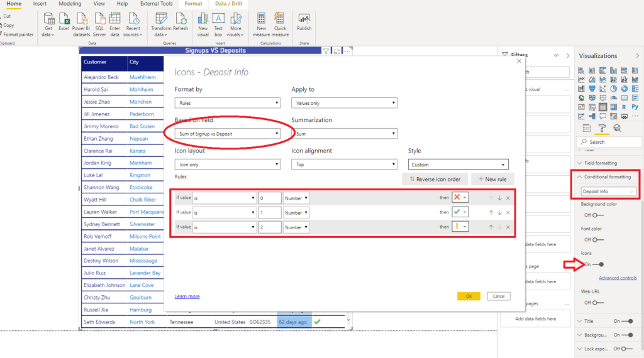Select the Treemap visualization icon
The width and height of the screenshot is (644, 358).
635,89
